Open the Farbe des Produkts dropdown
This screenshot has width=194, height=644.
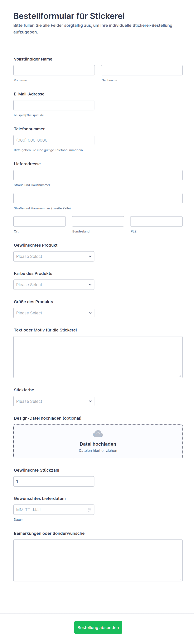(54, 285)
